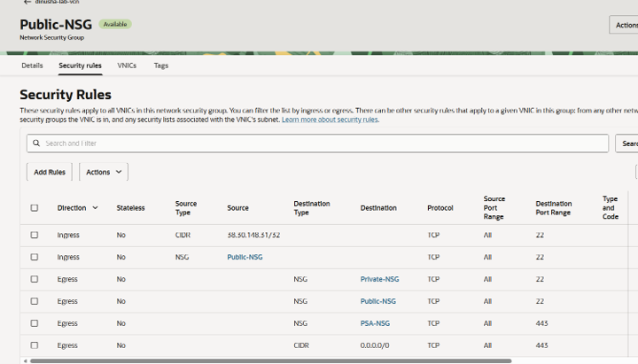Viewport: 638px width, 364px height.
Task: Click the Public-NSG page title
Action: 56,25
